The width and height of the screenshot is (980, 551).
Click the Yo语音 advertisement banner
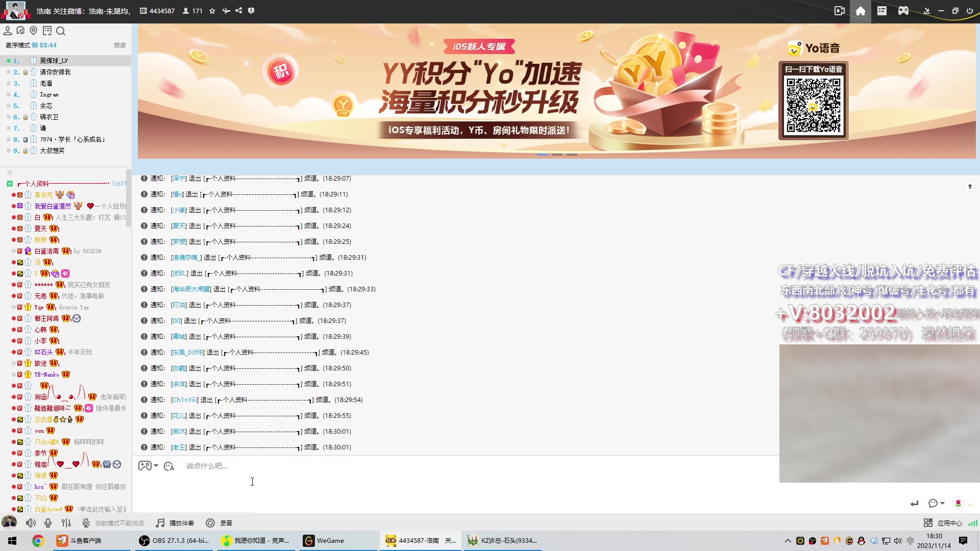tap(556, 91)
